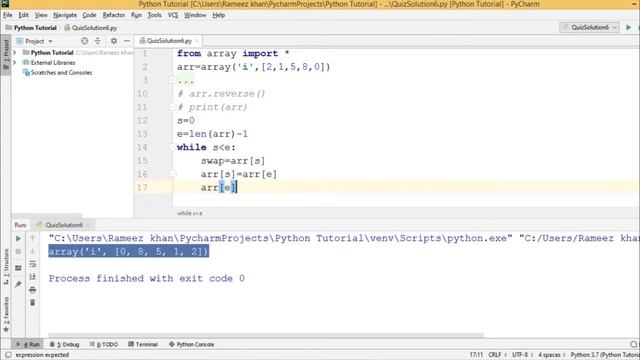The height and width of the screenshot is (360, 640).
Task: Open the Python Console tool window
Action: click(191, 344)
